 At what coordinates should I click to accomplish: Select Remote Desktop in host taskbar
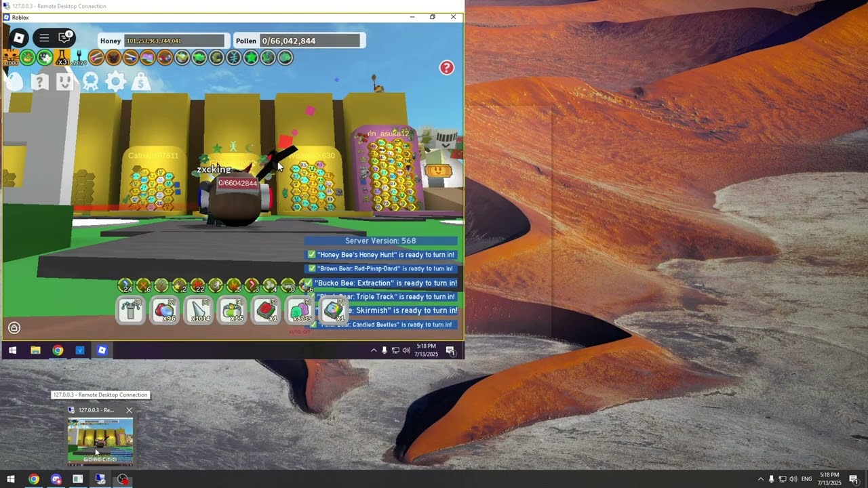(x=100, y=479)
